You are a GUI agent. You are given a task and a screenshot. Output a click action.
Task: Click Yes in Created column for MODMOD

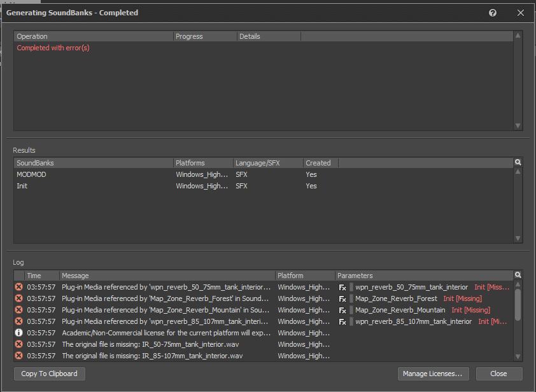point(311,174)
